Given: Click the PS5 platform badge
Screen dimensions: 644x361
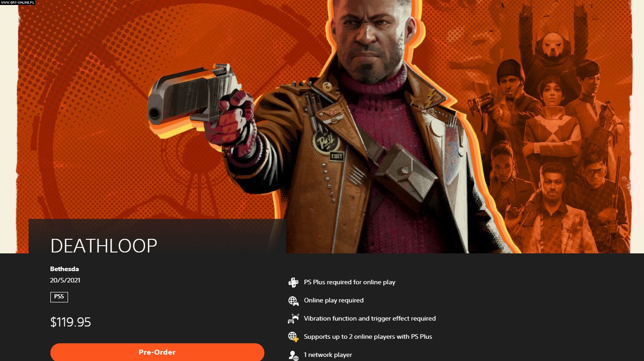Looking at the screenshot, I should pos(59,297).
